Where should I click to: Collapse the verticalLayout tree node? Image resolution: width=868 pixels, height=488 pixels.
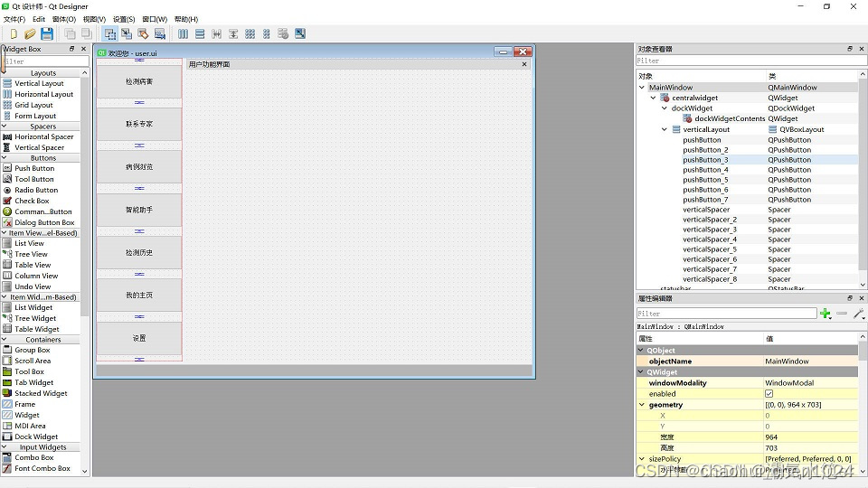pos(665,129)
